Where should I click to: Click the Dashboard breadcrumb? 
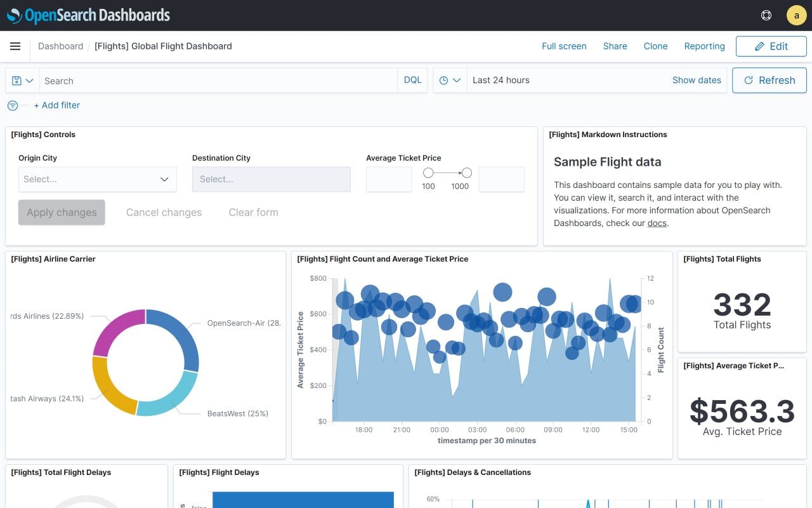60,46
